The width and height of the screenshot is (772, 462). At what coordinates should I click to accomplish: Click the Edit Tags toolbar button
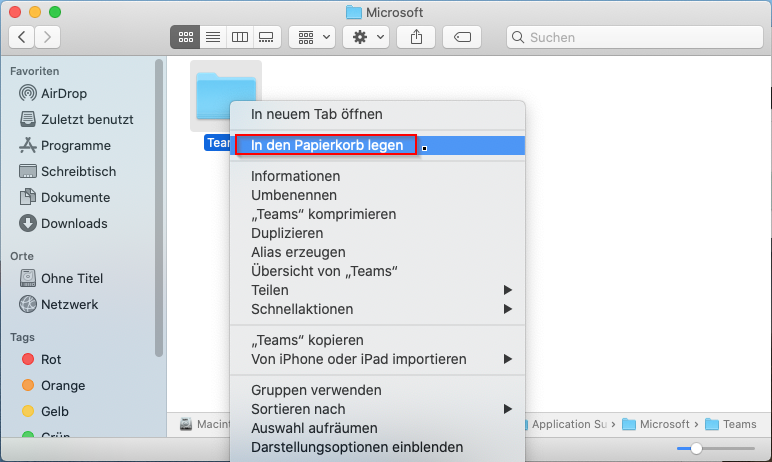462,37
